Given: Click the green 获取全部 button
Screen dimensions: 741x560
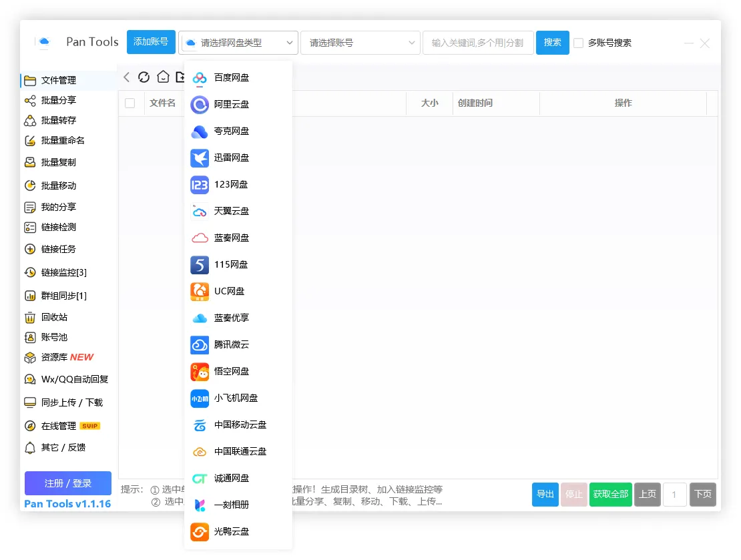Looking at the screenshot, I should tap(611, 495).
